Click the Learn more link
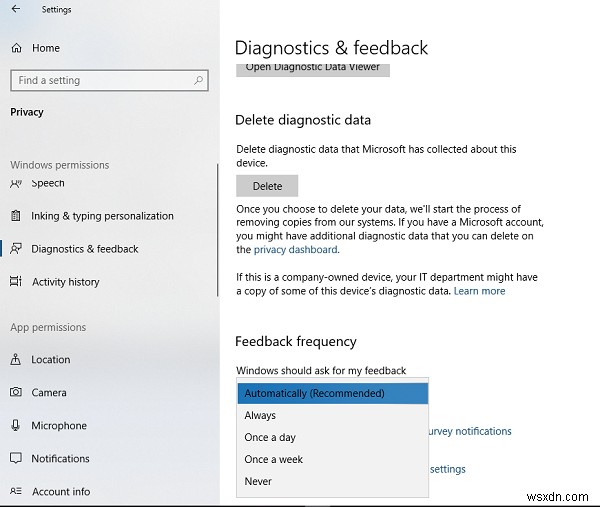600x507 pixels. [x=479, y=291]
